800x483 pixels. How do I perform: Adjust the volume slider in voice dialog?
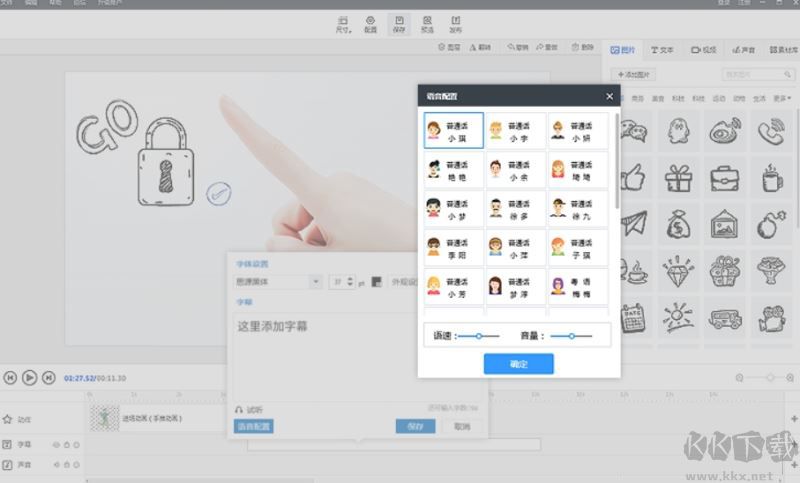coord(571,336)
